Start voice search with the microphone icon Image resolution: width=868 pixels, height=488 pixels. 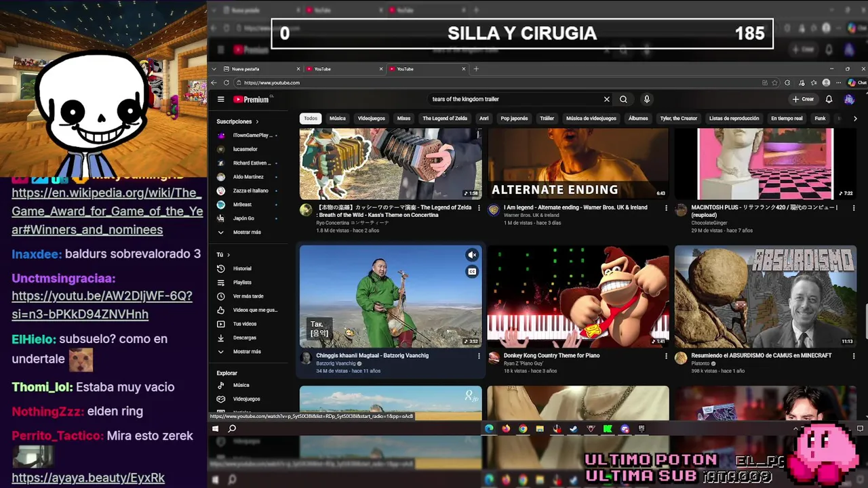point(646,99)
